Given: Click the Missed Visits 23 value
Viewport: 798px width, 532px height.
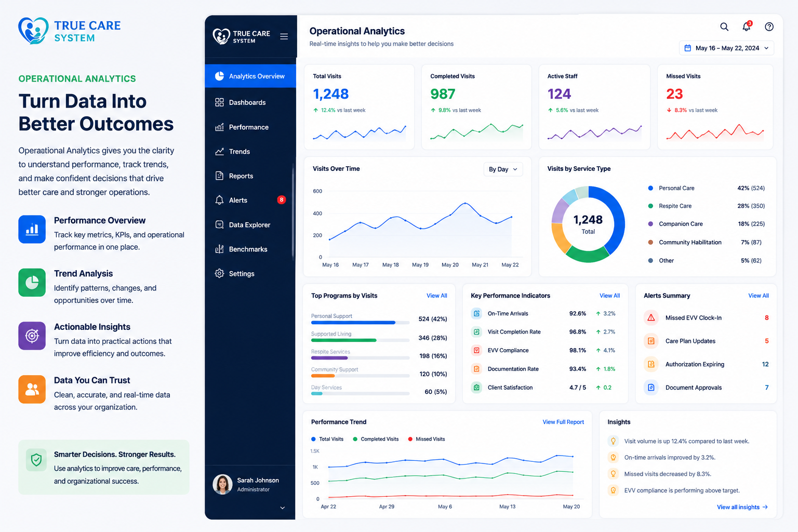Looking at the screenshot, I should [674, 94].
